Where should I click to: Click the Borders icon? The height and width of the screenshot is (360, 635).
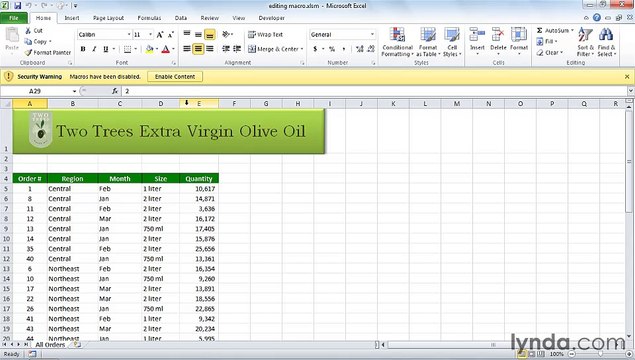click(x=128, y=49)
